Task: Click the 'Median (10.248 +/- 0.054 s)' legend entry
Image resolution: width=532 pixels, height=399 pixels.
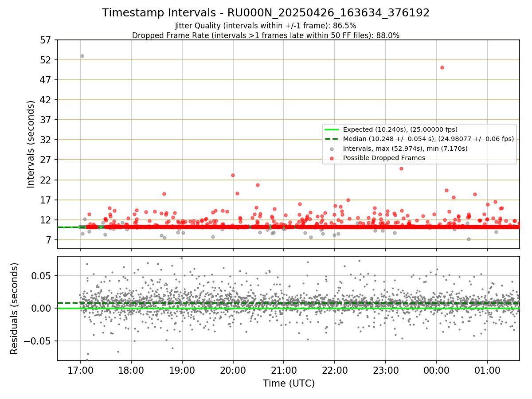Action: click(x=429, y=139)
